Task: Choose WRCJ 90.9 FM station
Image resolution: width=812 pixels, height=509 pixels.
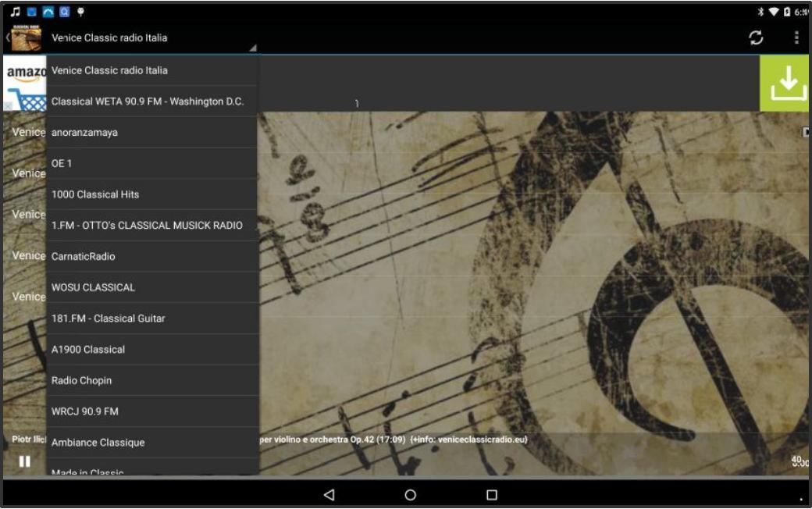Action: (x=152, y=411)
